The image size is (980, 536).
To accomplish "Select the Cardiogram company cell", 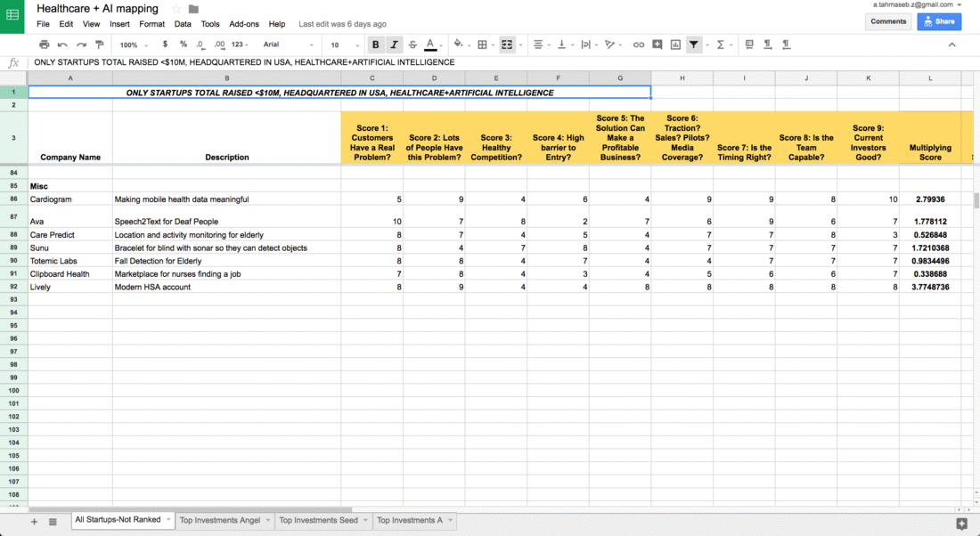I will pyautogui.click(x=70, y=199).
